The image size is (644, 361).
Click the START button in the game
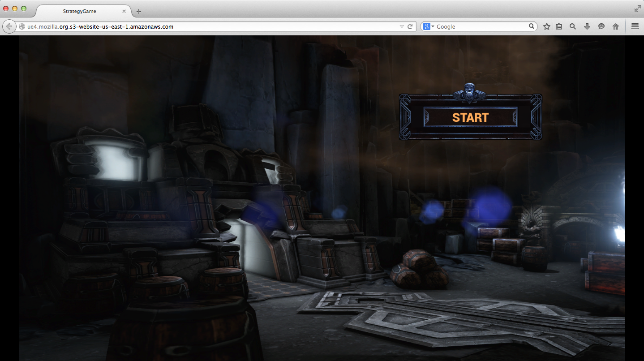tap(470, 117)
